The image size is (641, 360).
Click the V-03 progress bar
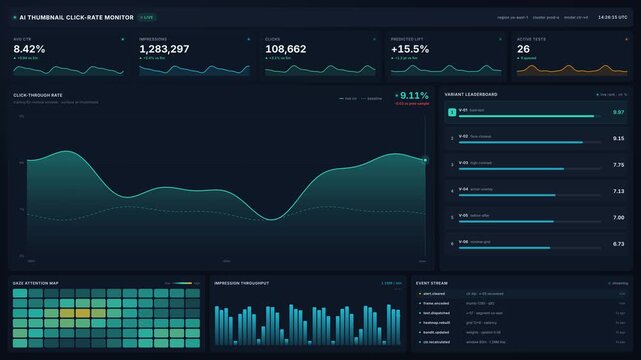[530, 169]
